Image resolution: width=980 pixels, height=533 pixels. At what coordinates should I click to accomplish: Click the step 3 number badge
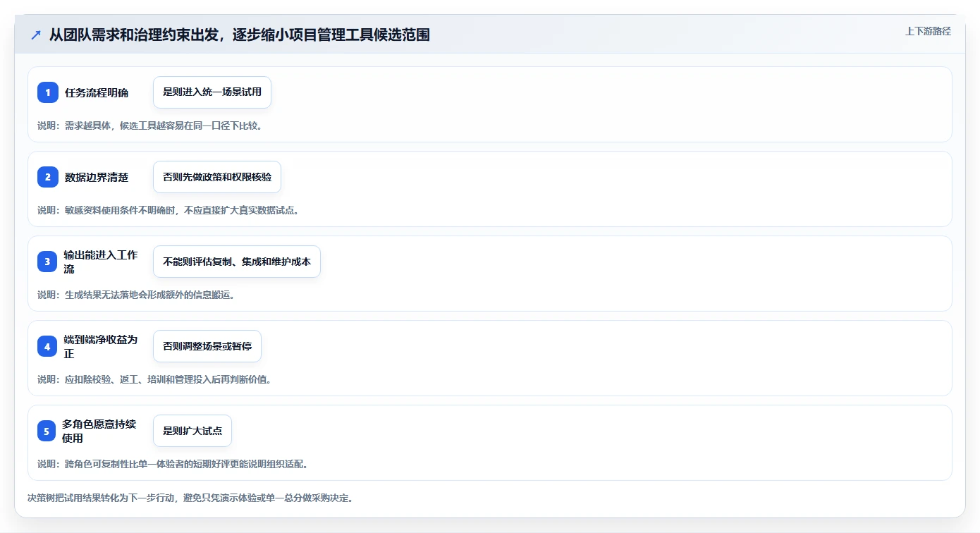pyautogui.click(x=48, y=262)
